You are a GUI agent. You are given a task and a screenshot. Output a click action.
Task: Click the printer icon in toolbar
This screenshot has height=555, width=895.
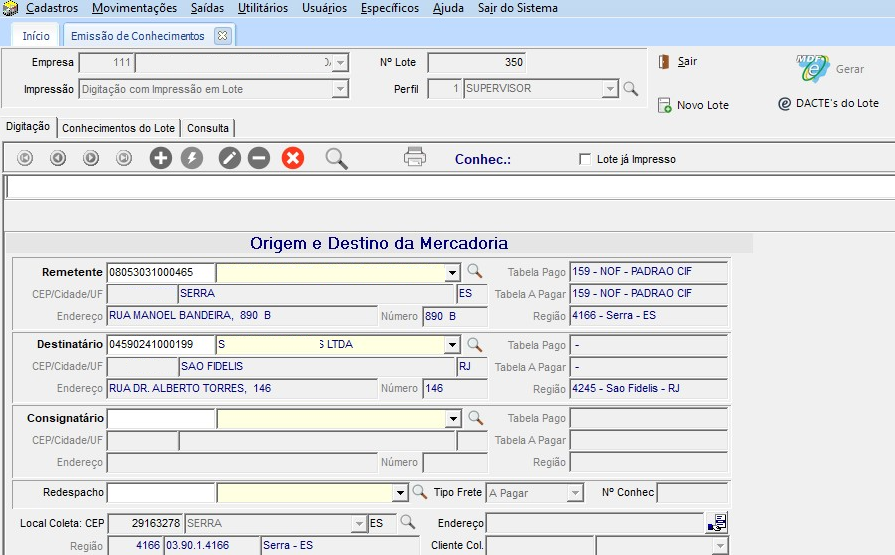(415, 157)
